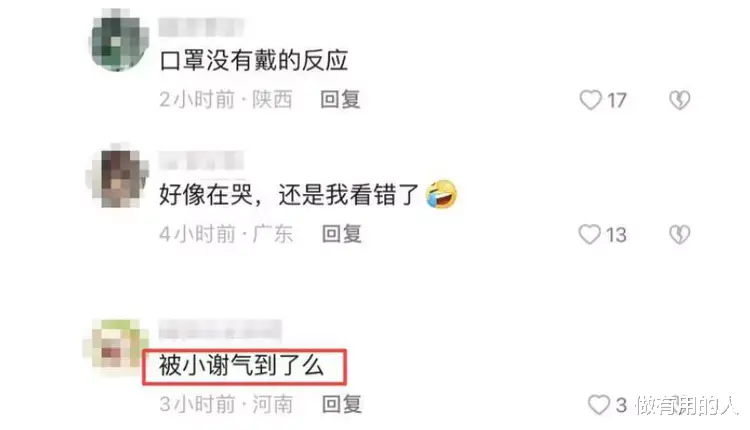Open the blurred username above '被小谢气到了么'
Viewport: 750px width, 430px height.
220,330
